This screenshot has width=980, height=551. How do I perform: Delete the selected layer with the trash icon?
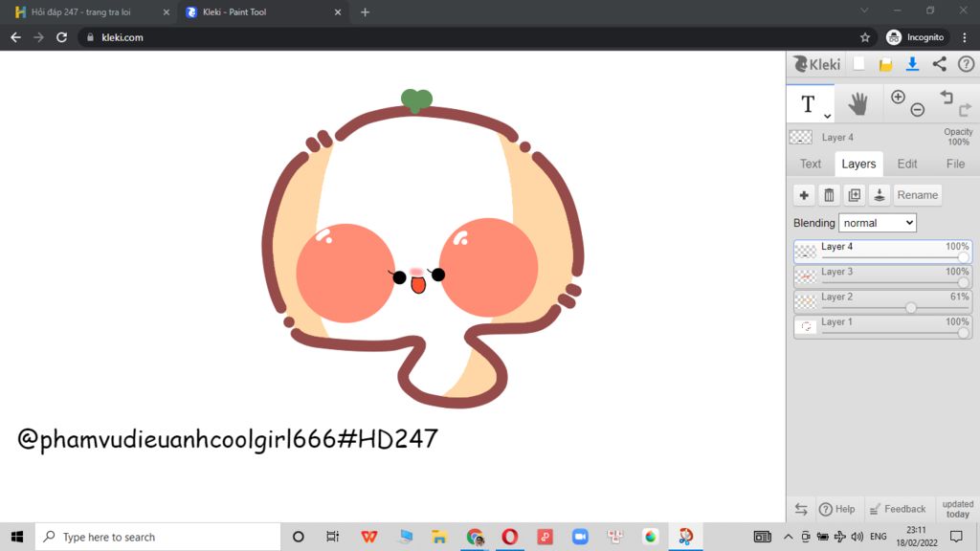pos(829,195)
